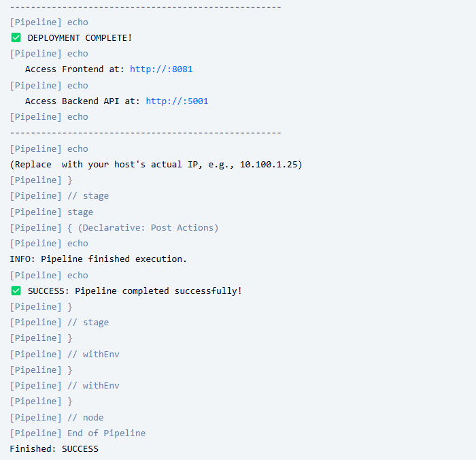Click 'Pipeline completed successfully!' message text
476x460 pixels.
[158, 291]
